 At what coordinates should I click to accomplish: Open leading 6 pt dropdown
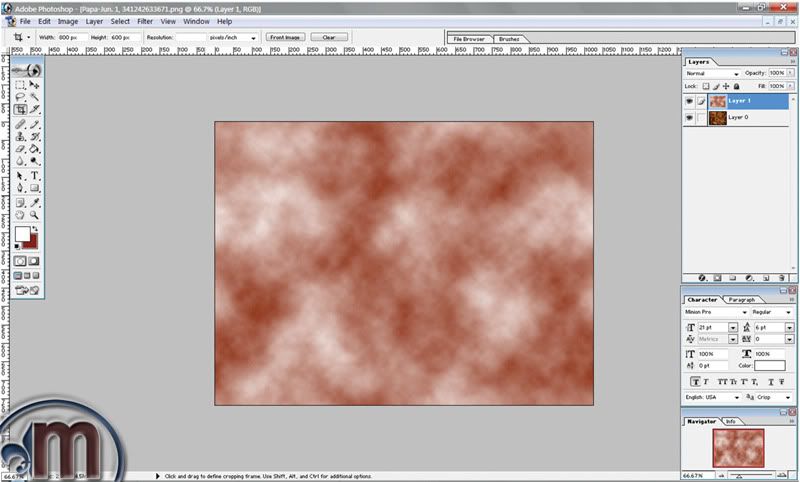[789, 327]
